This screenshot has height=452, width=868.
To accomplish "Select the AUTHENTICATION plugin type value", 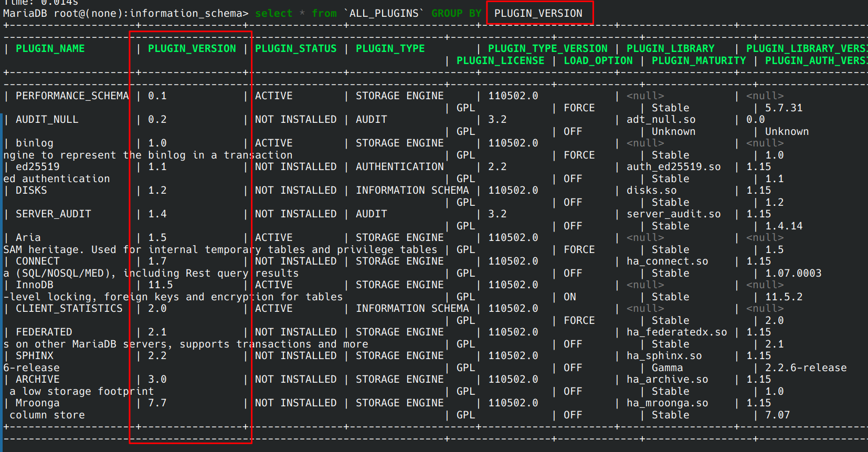I will point(400,167).
